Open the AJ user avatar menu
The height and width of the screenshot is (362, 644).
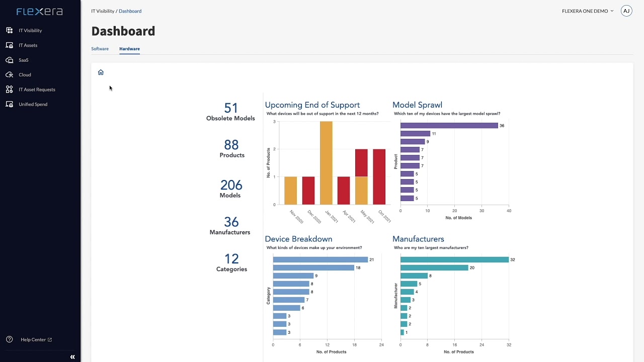(x=626, y=11)
